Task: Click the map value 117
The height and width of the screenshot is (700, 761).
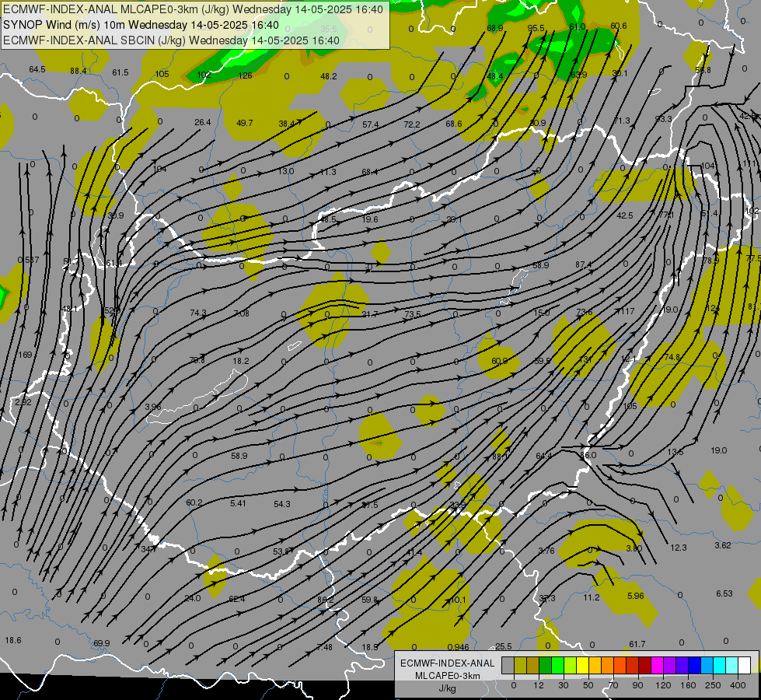Action: (x=627, y=311)
